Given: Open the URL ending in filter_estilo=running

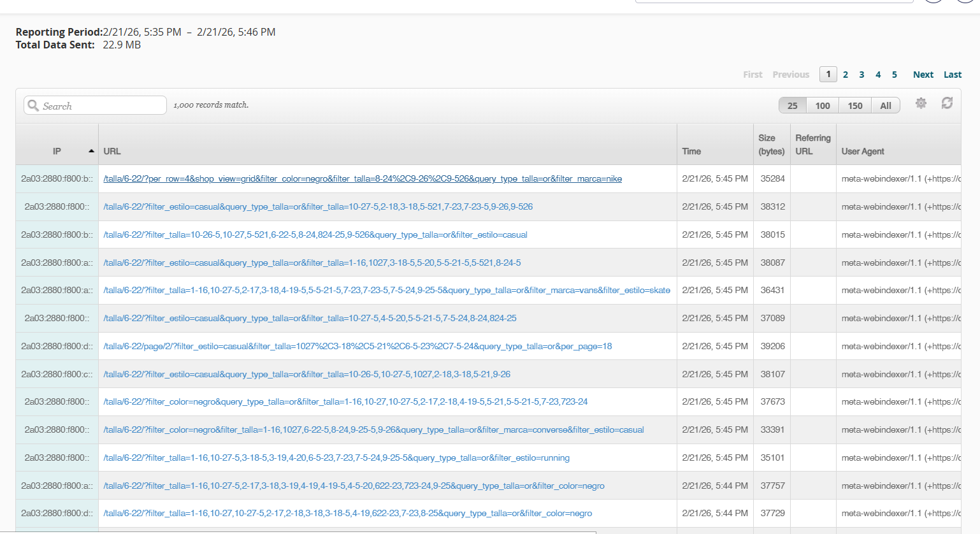Looking at the screenshot, I should (x=336, y=458).
